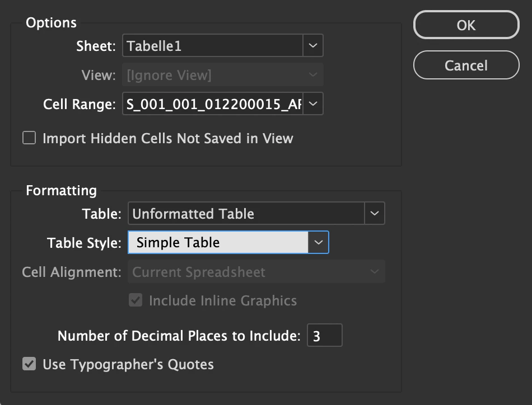Viewport: 532px width, 405px height.
Task: Disable Use Typographer's Quotes checkbox
Action: [29, 365]
